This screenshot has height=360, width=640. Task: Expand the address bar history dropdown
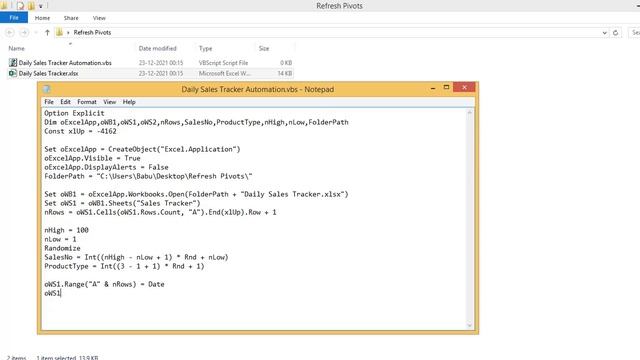point(604,33)
